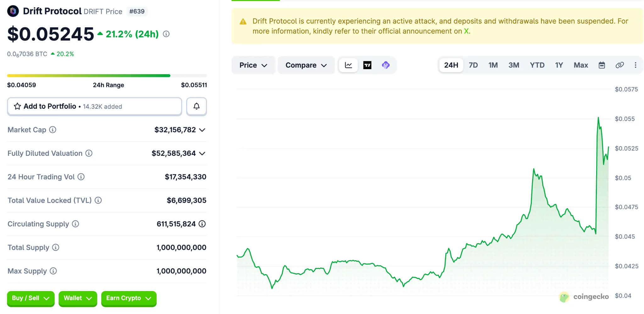644x314 pixels.
Task: Click info icon beside Circulating Supply value
Action: coord(202,224)
